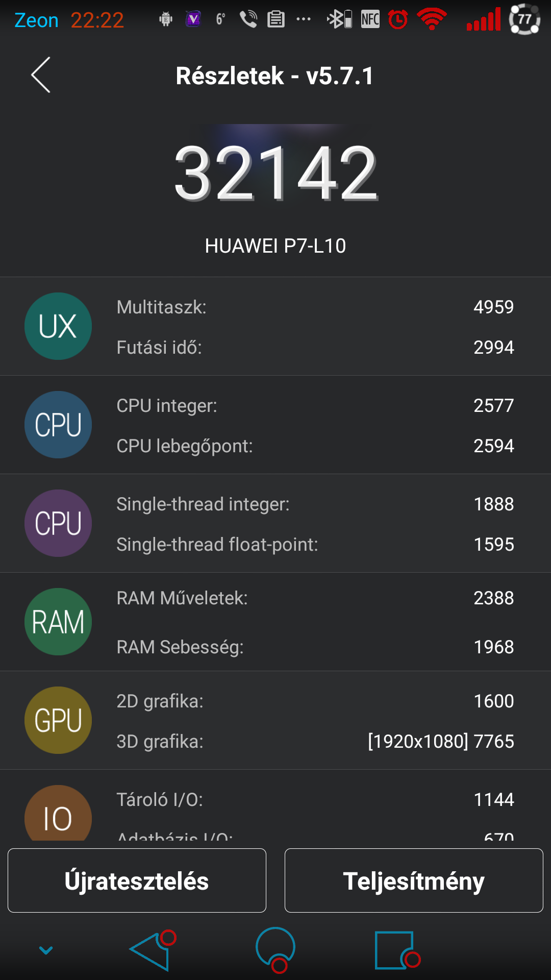The image size is (551, 980).
Task: Tap the yellow GPU category icon
Action: [x=58, y=720]
